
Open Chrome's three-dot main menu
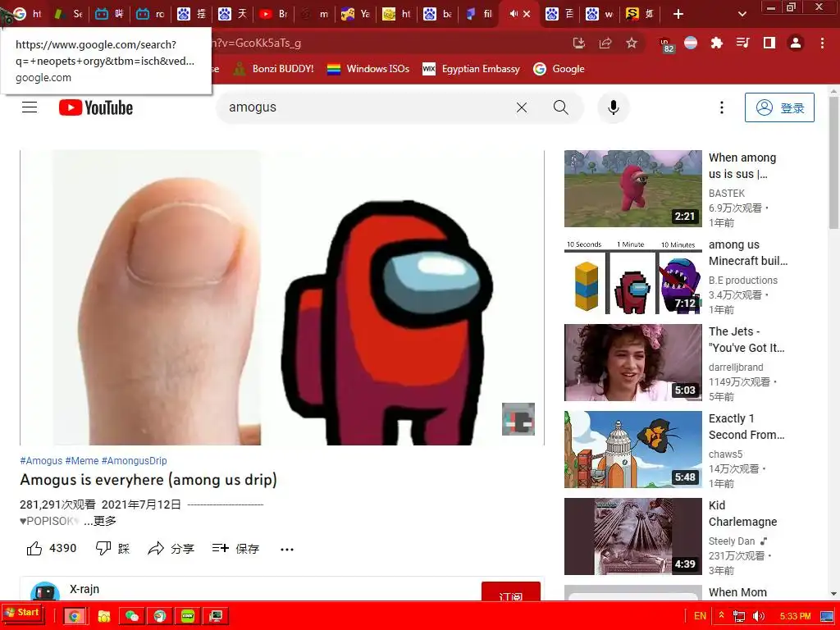click(822, 43)
